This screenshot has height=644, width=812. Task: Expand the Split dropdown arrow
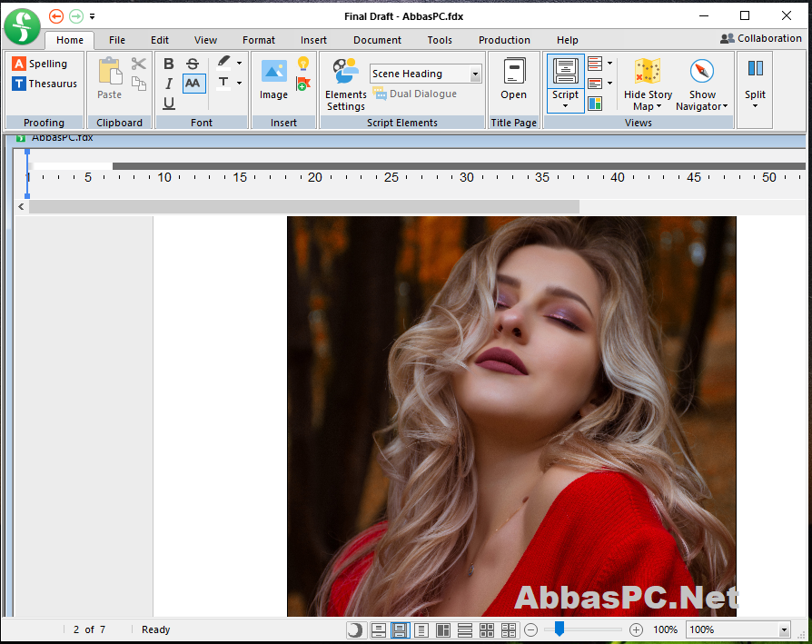[x=755, y=106]
